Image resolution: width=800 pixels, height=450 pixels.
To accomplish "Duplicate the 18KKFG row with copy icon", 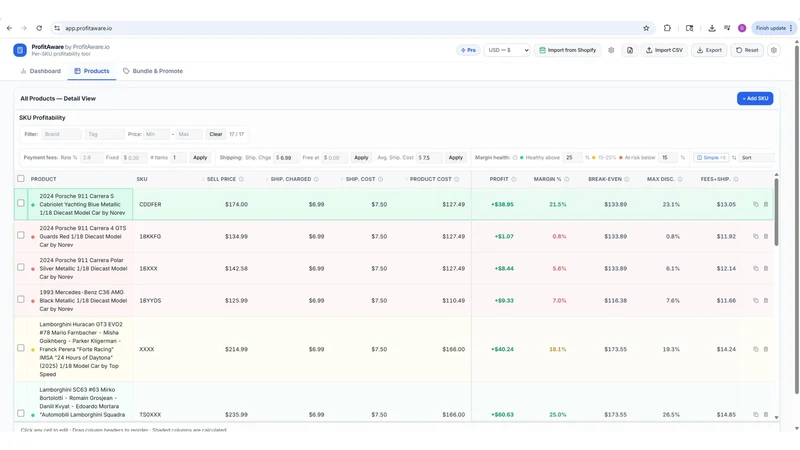I will (x=756, y=236).
